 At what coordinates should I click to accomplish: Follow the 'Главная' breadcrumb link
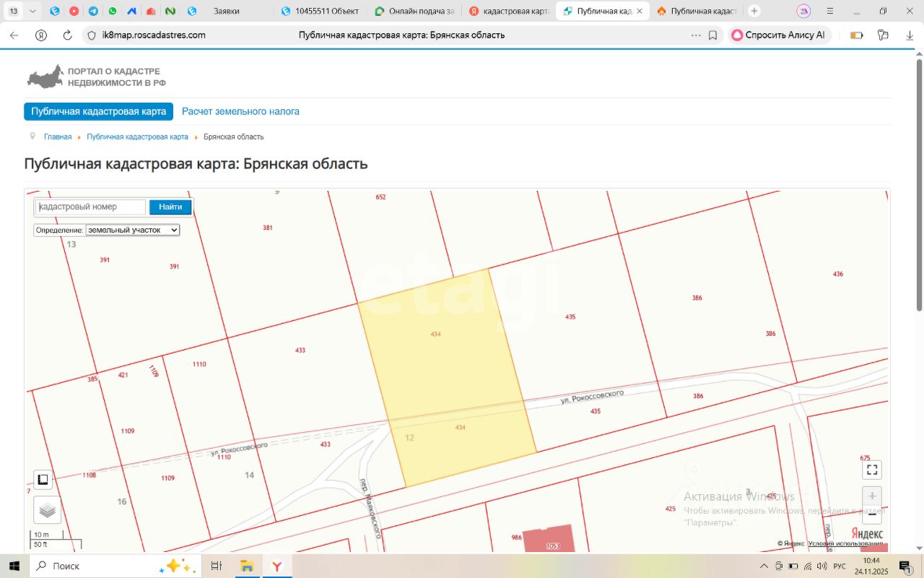click(x=58, y=137)
